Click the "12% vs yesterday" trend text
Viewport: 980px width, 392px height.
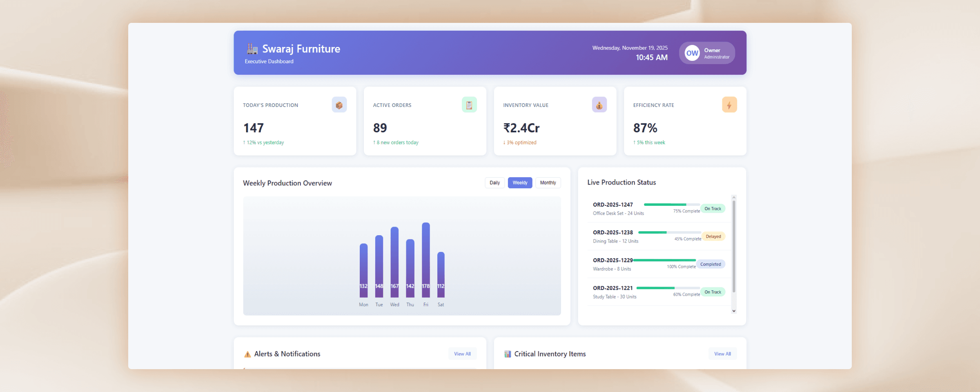(263, 143)
